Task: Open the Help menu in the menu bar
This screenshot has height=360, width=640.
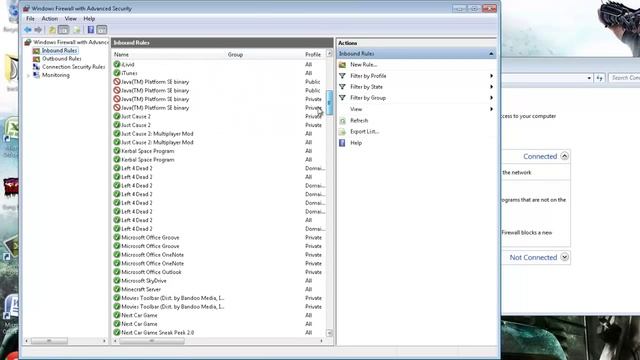Action: (89, 19)
